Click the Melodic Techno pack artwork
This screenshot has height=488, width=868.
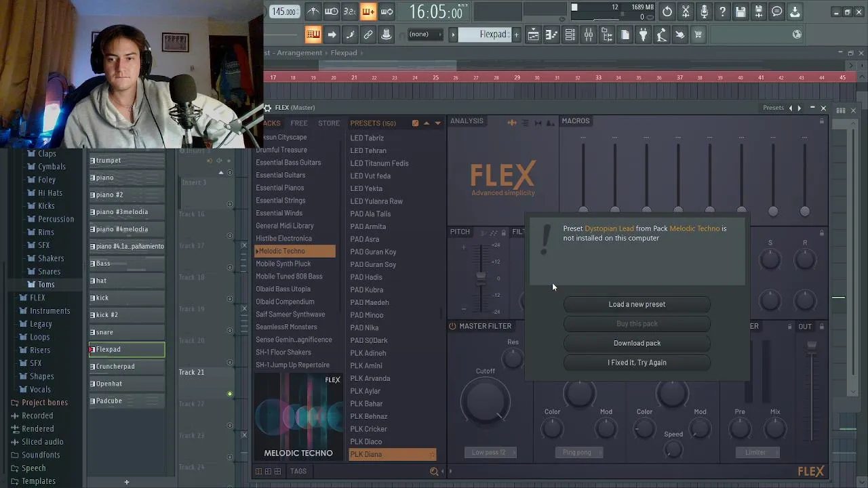click(298, 418)
